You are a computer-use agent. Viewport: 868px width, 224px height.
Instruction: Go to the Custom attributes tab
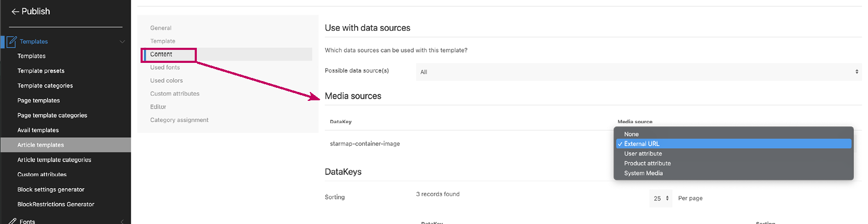tap(175, 94)
